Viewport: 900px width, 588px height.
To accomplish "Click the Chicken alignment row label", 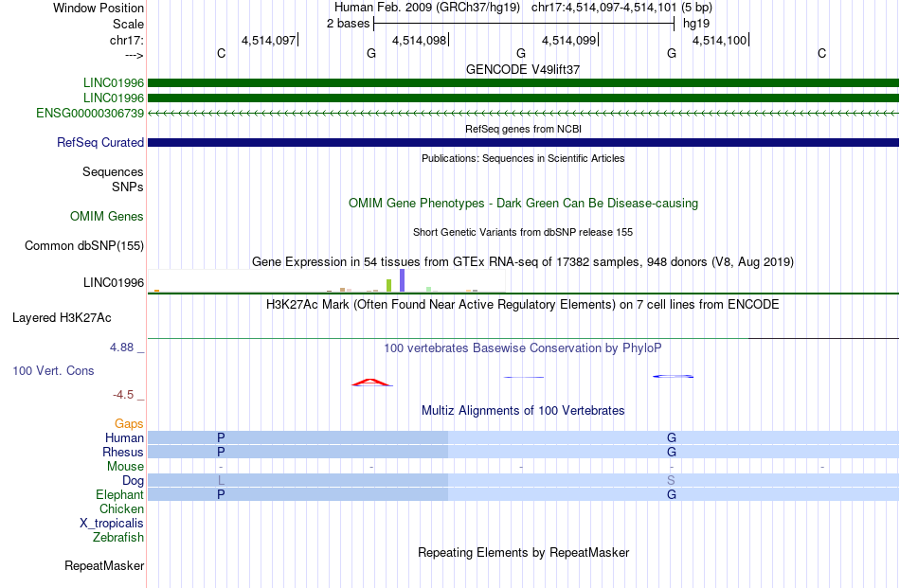I will pyautogui.click(x=121, y=508).
